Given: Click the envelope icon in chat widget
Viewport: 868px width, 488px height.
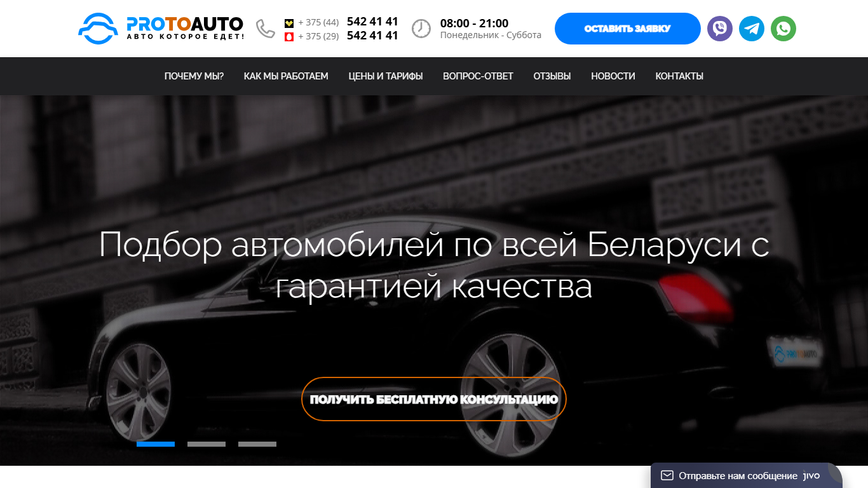Looking at the screenshot, I should point(667,475).
